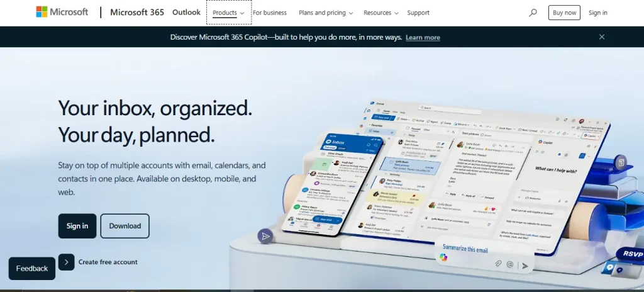Follow the Learn more banner link
The height and width of the screenshot is (292, 644).
[423, 37]
